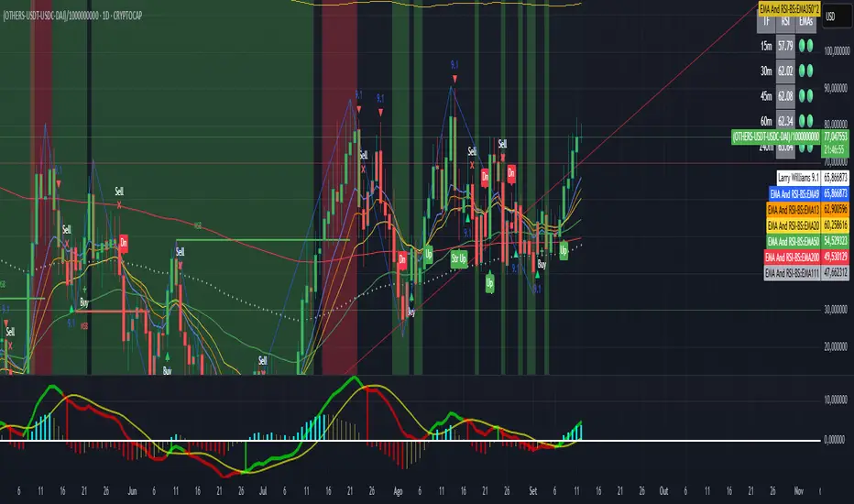Click the EMA111 value 47,662312
Image resolution: width=854 pixels, height=504 pixels.
click(x=836, y=273)
